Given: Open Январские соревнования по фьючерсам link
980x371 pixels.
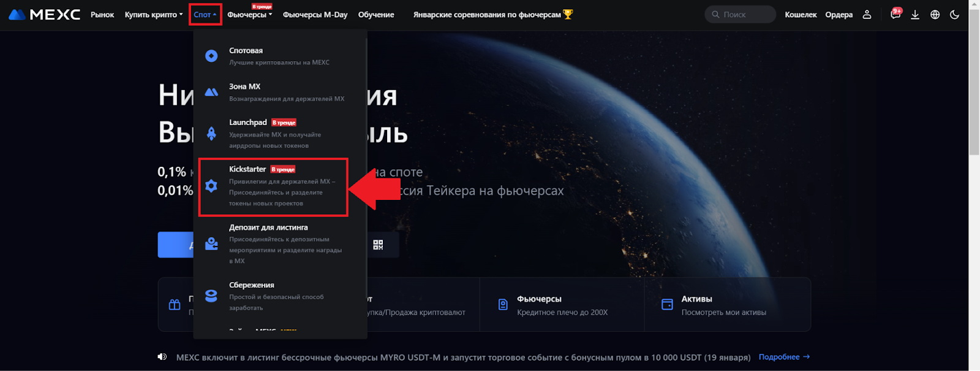Looking at the screenshot, I should pyautogui.click(x=487, y=15).
